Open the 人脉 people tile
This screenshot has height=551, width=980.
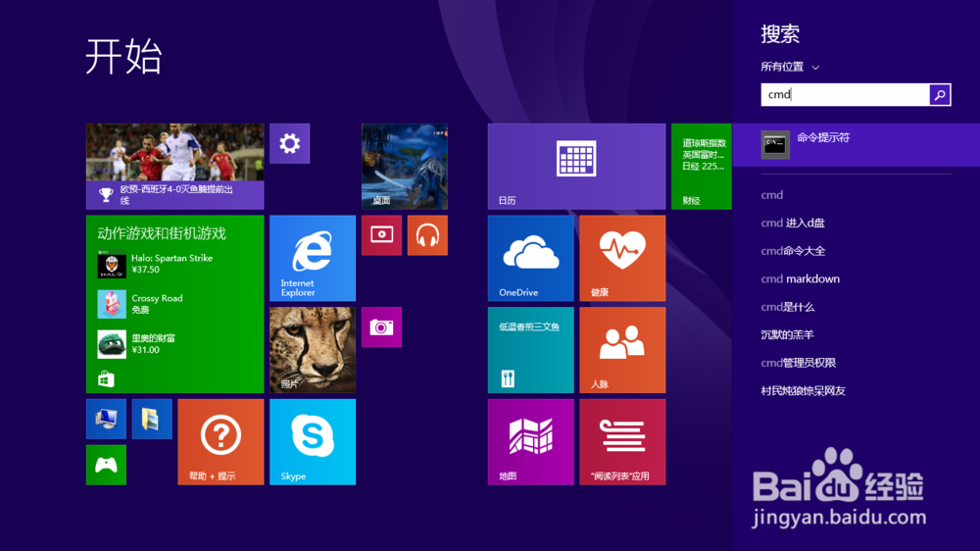pos(622,350)
